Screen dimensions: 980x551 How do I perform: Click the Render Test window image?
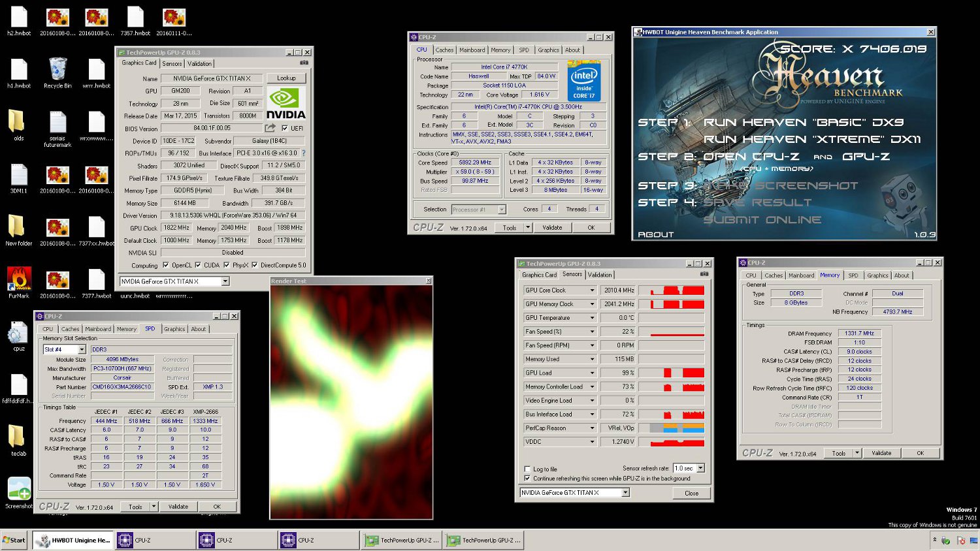[351, 402]
